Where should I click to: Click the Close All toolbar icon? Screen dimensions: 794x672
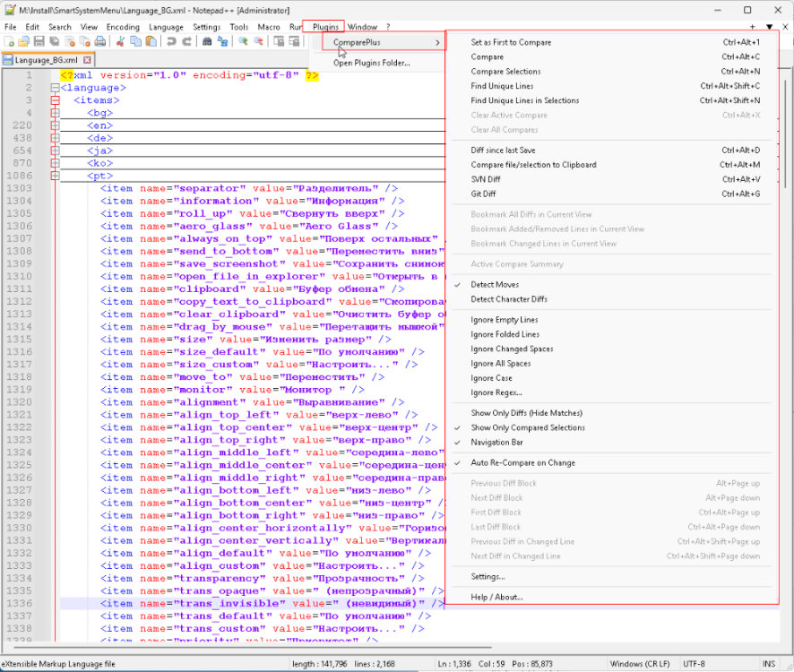coord(85,41)
